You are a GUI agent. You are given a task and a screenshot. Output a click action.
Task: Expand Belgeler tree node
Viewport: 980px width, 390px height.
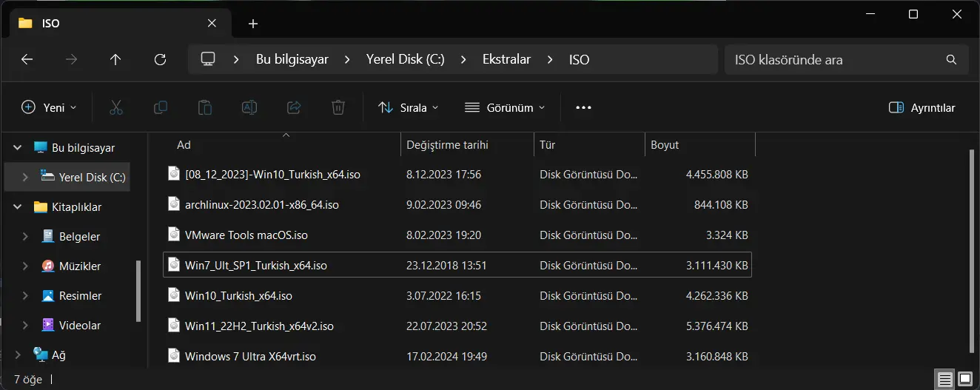(25, 237)
